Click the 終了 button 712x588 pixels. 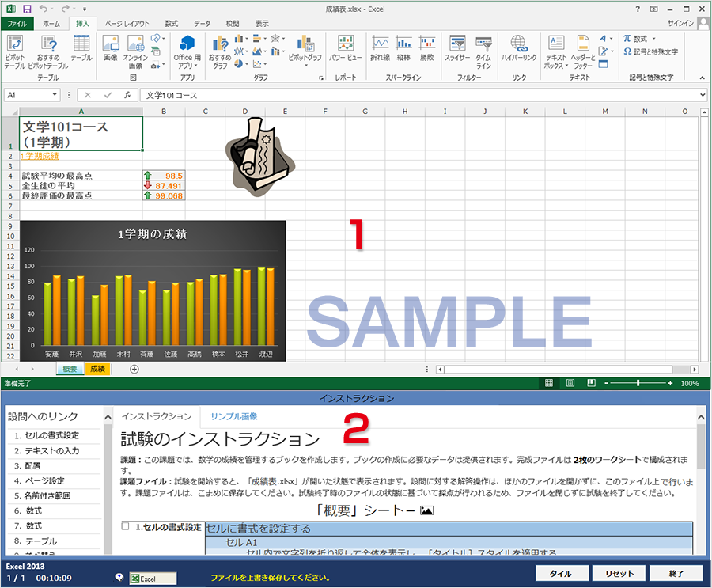click(x=676, y=574)
